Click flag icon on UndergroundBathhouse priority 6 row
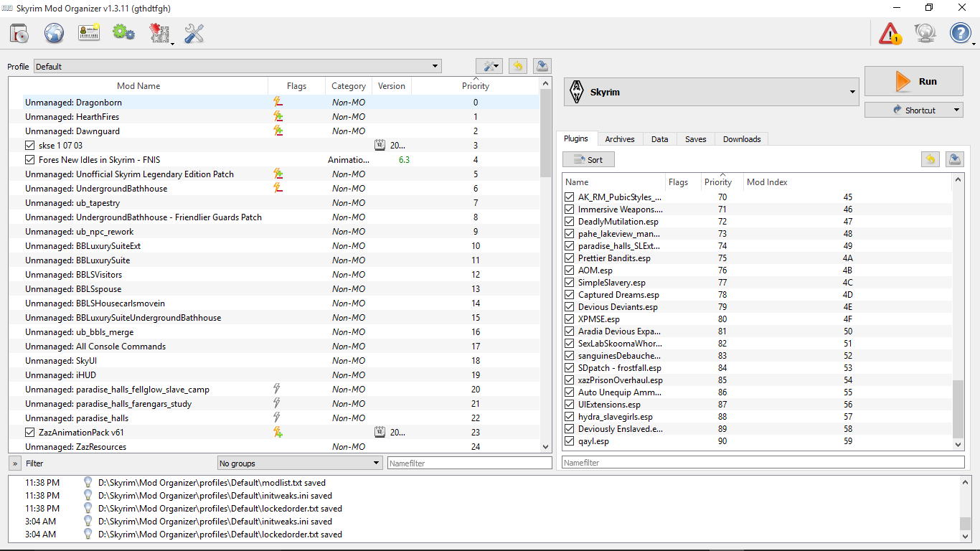This screenshot has width=980, height=551. pos(278,189)
